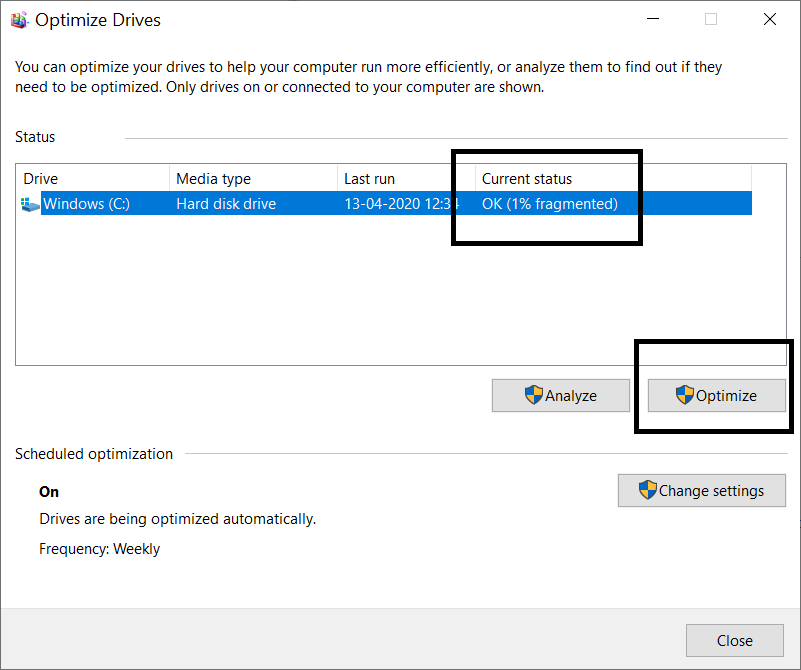Viewport: 801px width, 670px height.
Task: Click the Analyze button
Action: tap(560, 395)
